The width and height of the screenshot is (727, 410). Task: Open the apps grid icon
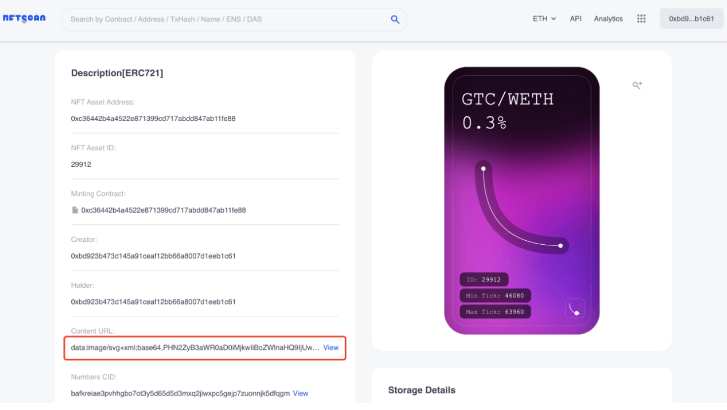tap(641, 19)
